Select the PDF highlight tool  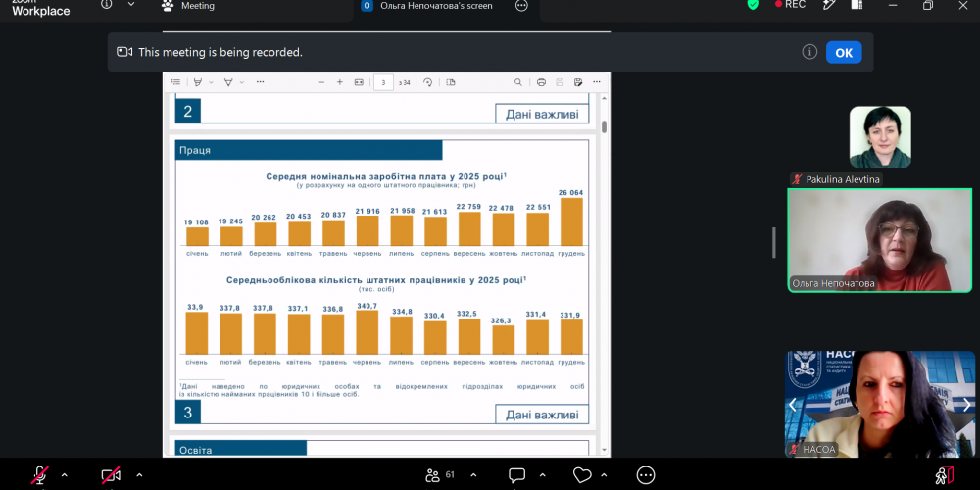(198, 82)
